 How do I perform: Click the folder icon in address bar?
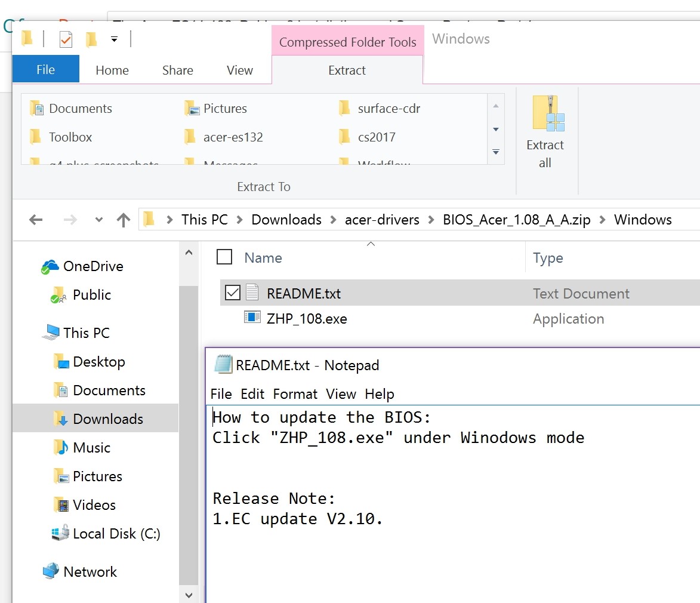[x=149, y=219]
